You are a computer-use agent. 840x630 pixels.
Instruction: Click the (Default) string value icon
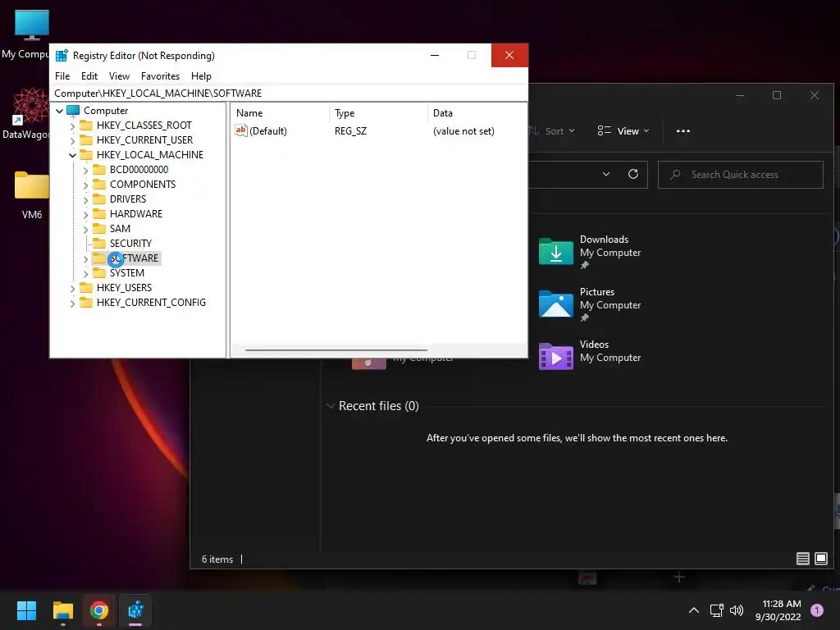point(241,130)
